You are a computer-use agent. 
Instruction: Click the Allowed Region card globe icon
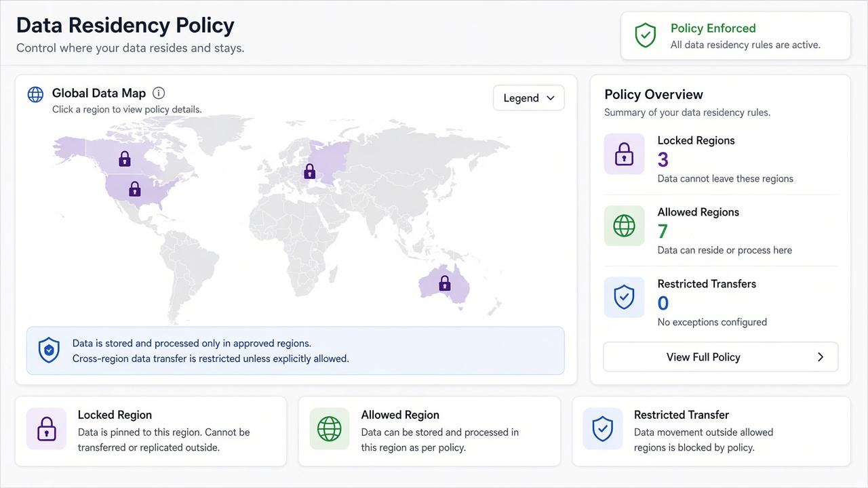point(330,428)
